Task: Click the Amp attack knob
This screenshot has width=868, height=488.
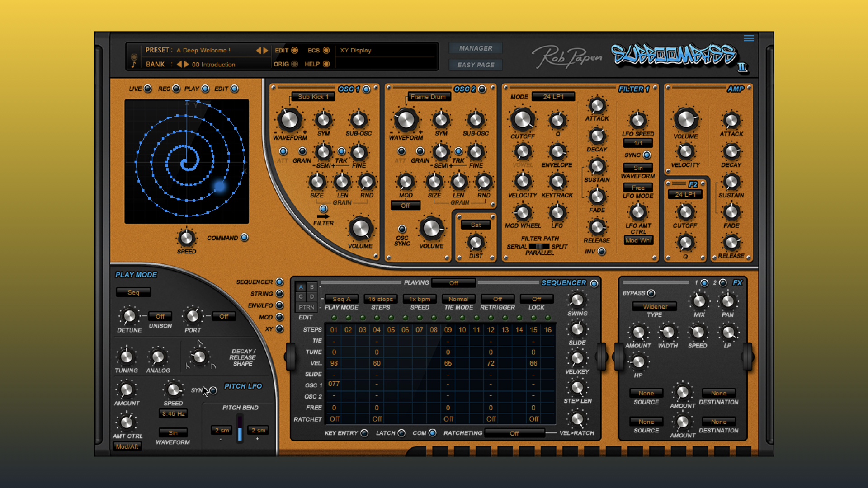Action: click(731, 120)
